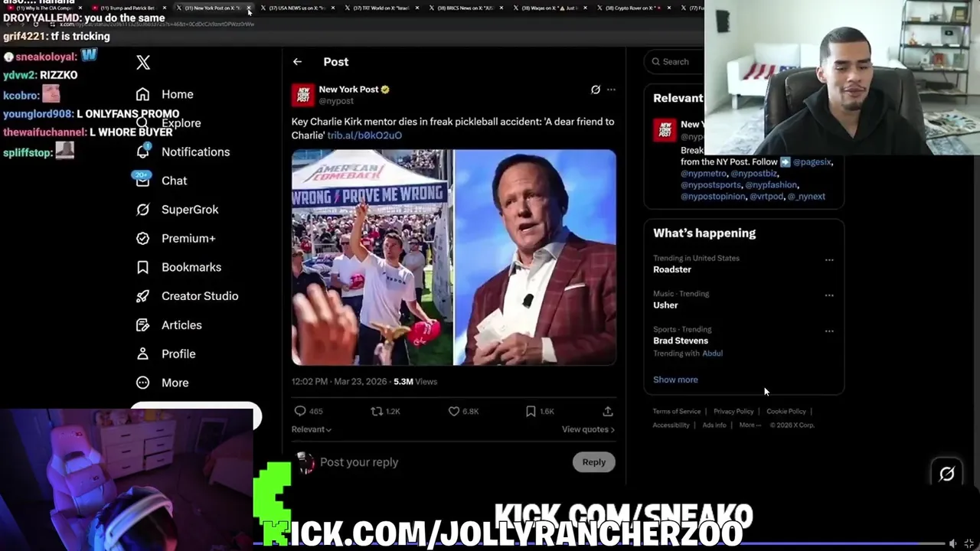The image size is (980, 551).
Task: Click the share icon under the post
Action: pyautogui.click(x=608, y=411)
